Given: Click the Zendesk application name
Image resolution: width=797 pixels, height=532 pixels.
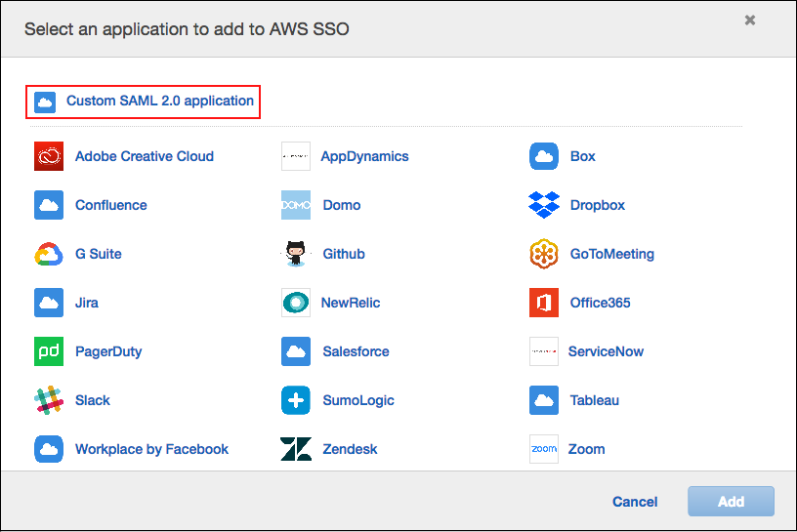Looking at the screenshot, I should [350, 449].
